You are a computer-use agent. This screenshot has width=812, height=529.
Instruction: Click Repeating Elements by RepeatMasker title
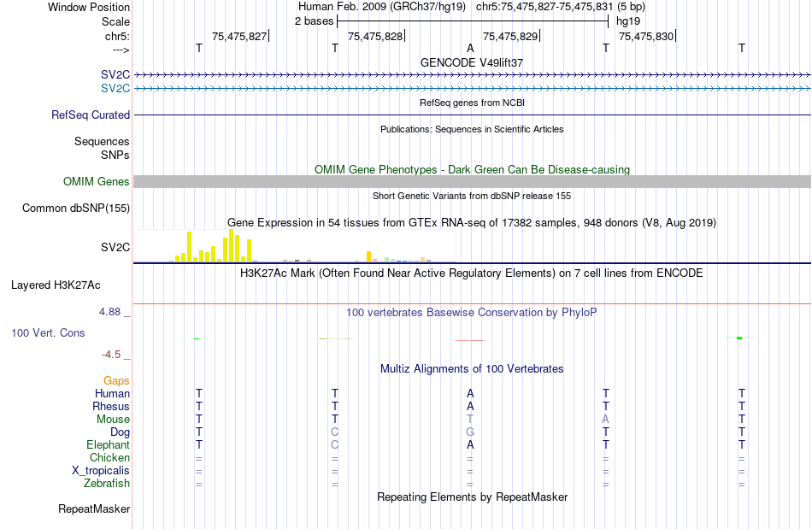pos(472,497)
